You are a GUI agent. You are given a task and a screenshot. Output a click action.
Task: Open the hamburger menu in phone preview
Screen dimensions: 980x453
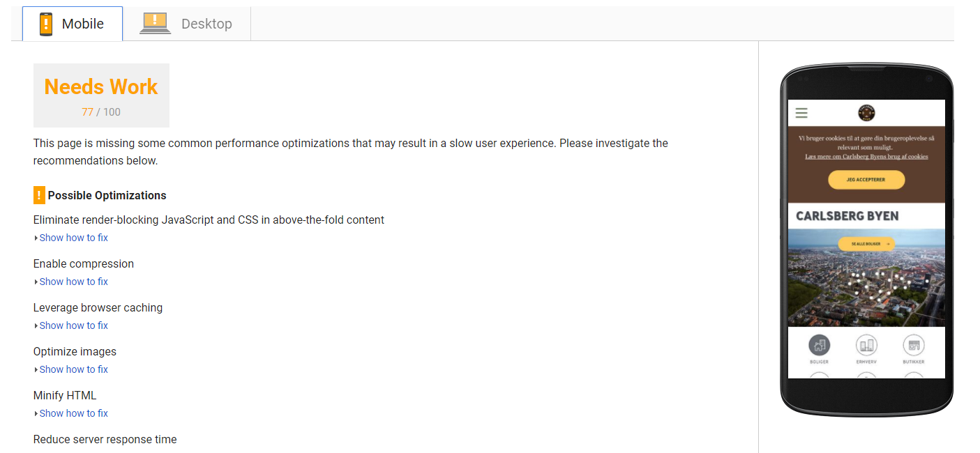(x=801, y=113)
